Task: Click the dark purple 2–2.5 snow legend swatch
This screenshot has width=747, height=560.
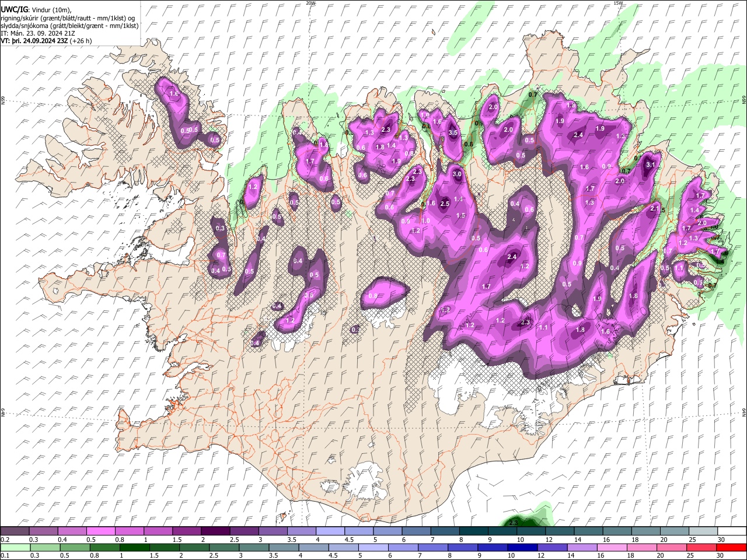Action: tap(215, 531)
